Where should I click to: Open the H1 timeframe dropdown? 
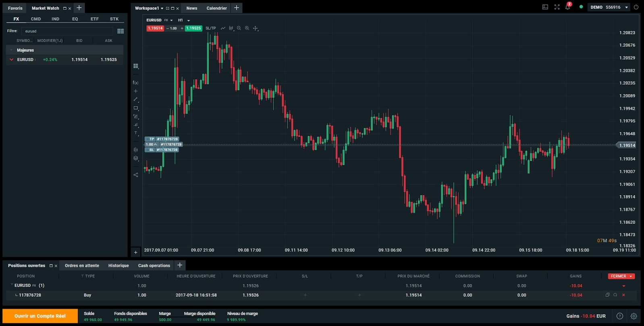point(184,20)
